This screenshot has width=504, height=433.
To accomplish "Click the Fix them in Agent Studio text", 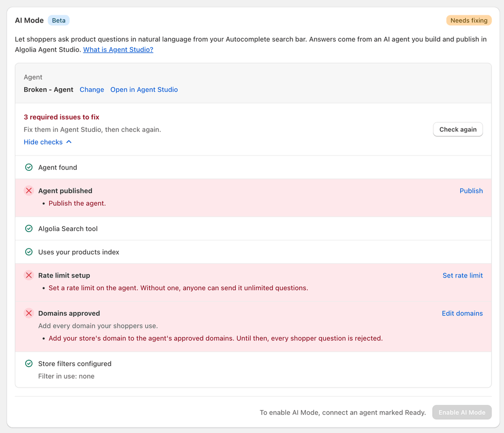I will (x=92, y=129).
